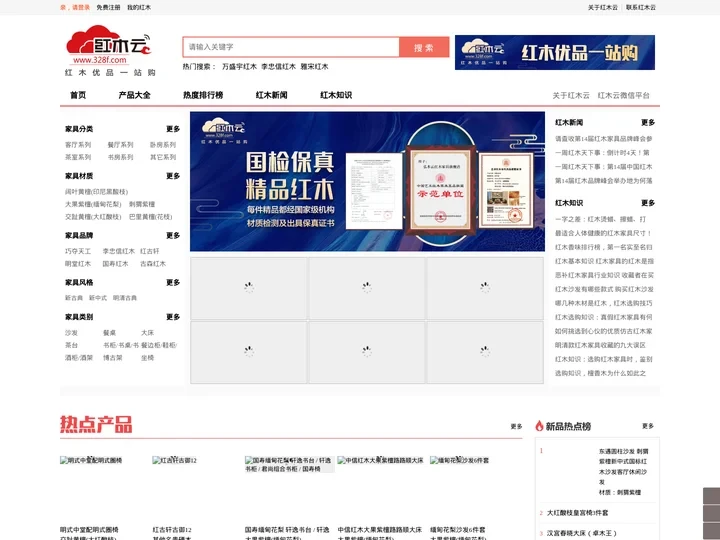Expand 更多 next to 家具分类
The height and width of the screenshot is (540, 720).
[173, 129]
